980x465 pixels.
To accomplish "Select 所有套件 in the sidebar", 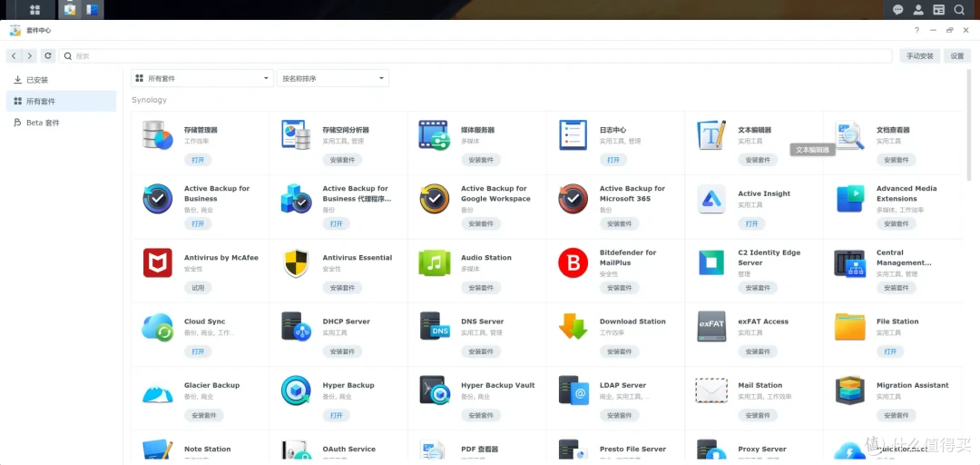I will coord(62,101).
